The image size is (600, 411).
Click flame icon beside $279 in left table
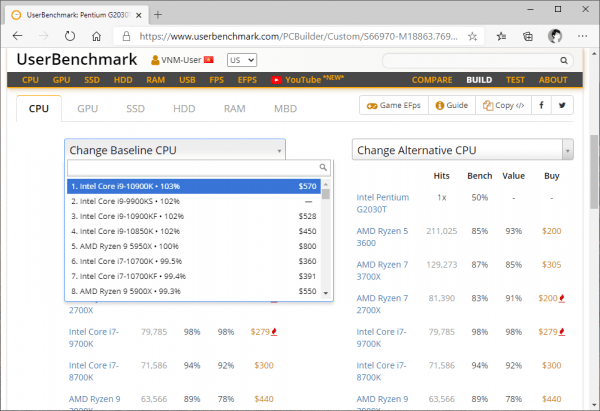point(274,332)
